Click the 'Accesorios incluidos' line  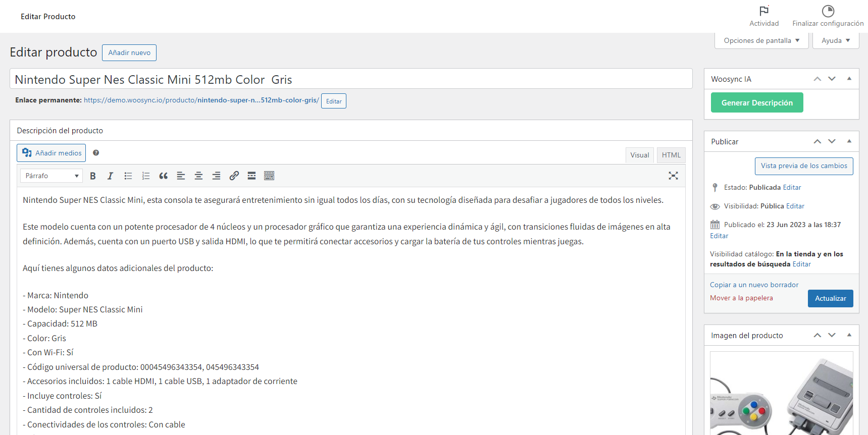coord(160,381)
